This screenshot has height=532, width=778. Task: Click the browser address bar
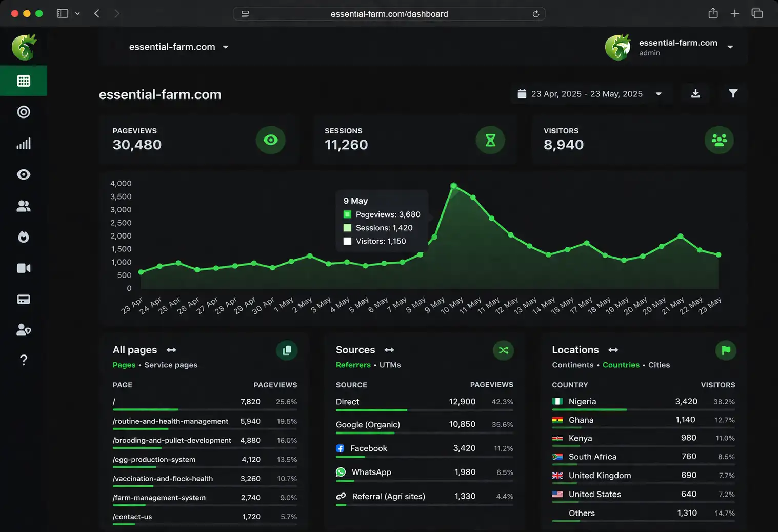coord(389,14)
